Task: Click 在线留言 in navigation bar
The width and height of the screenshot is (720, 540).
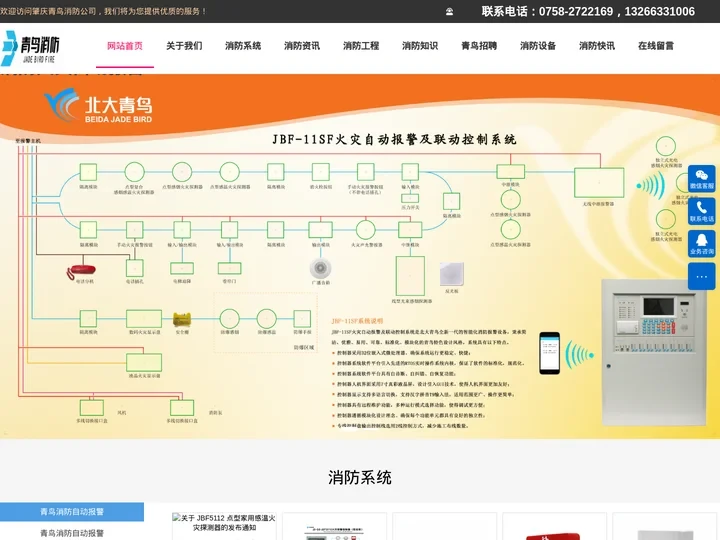Action: coord(656,46)
